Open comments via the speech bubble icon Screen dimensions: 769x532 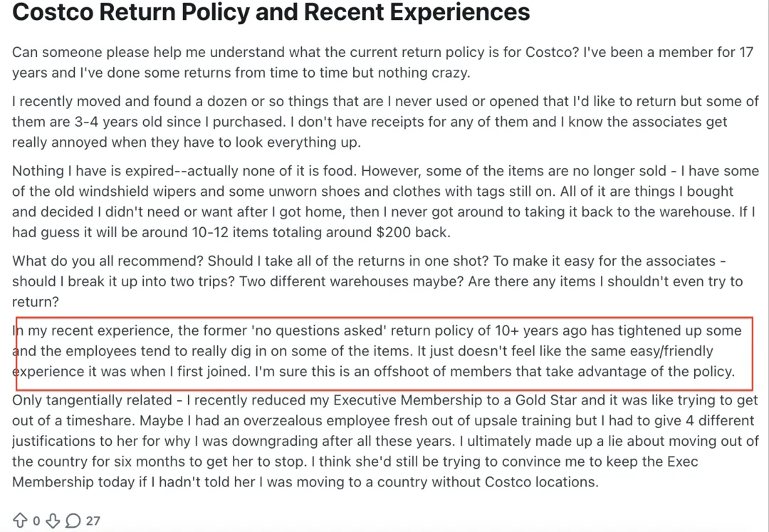click(73, 521)
